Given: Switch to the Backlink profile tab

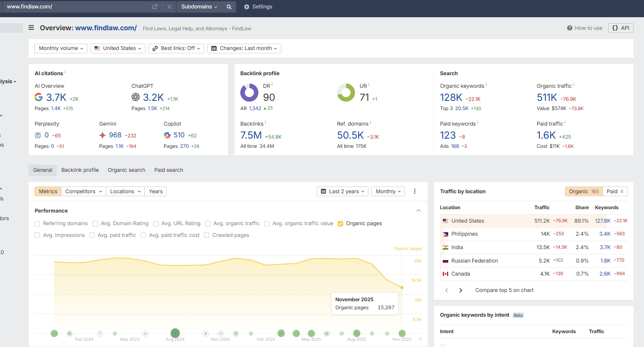Looking at the screenshot, I should coord(80,170).
